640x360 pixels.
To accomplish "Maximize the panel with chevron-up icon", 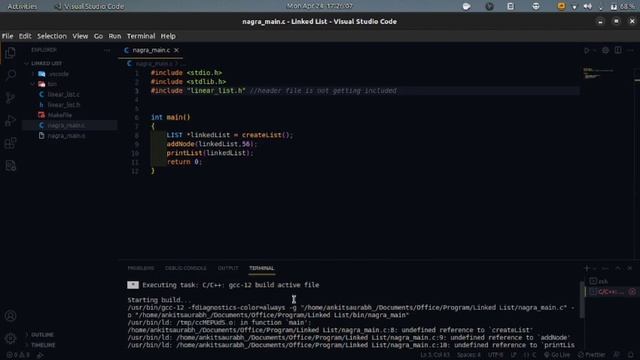I will (618, 268).
